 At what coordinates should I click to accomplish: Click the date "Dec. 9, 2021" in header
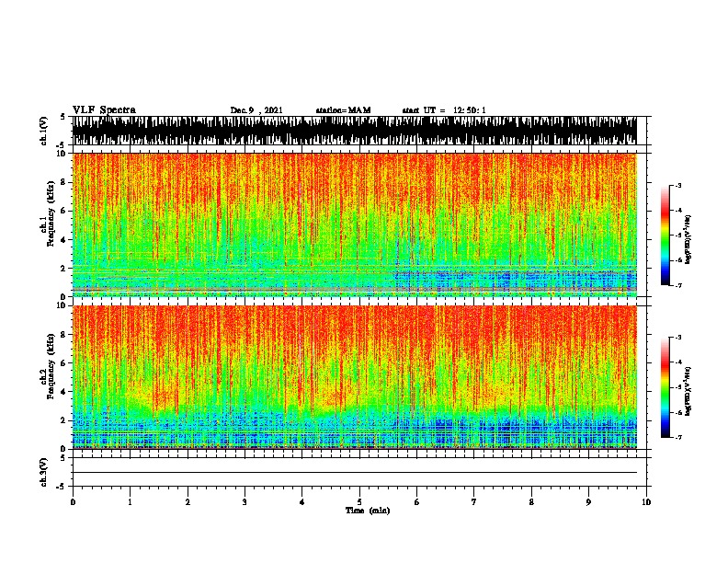256,110
